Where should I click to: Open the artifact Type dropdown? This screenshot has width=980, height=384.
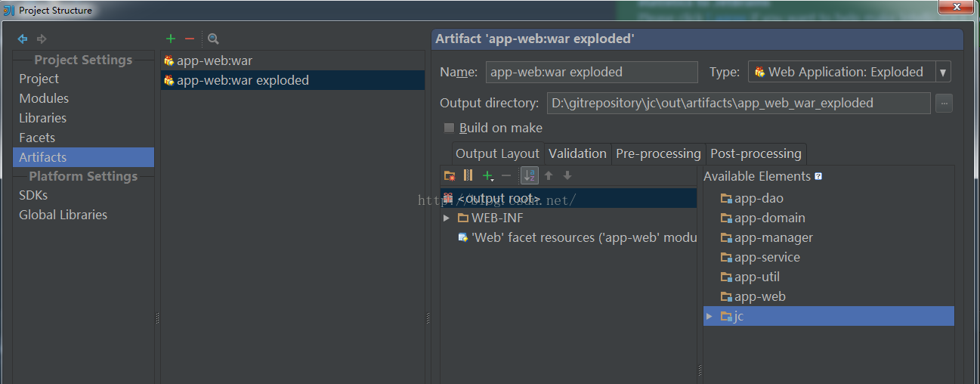(x=942, y=73)
